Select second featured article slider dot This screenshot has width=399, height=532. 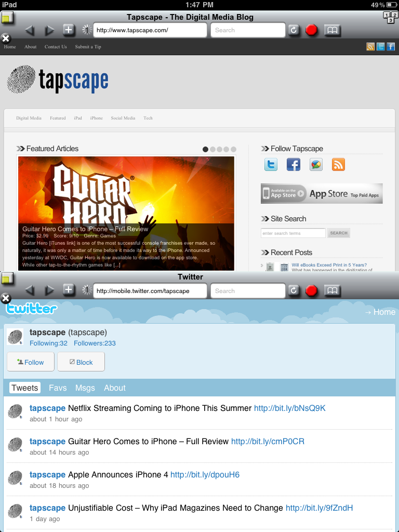coord(212,149)
